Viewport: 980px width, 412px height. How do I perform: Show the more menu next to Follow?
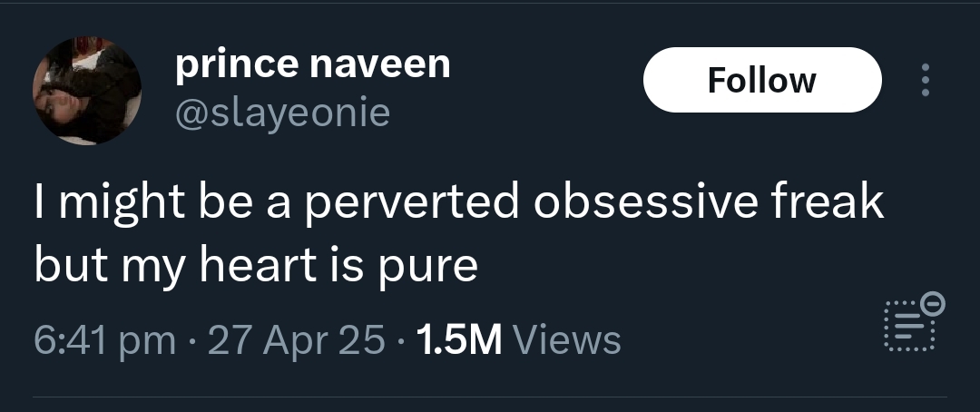925,81
